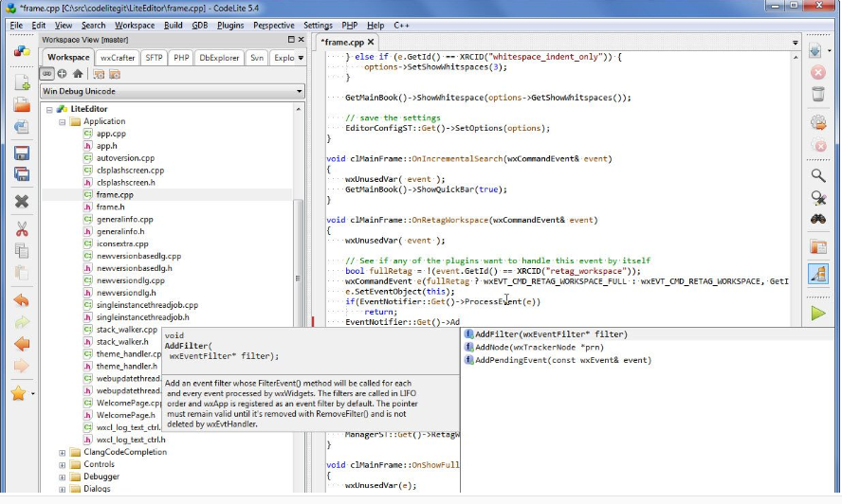Open the Perspective menu
The image size is (842, 504).
tap(274, 26)
